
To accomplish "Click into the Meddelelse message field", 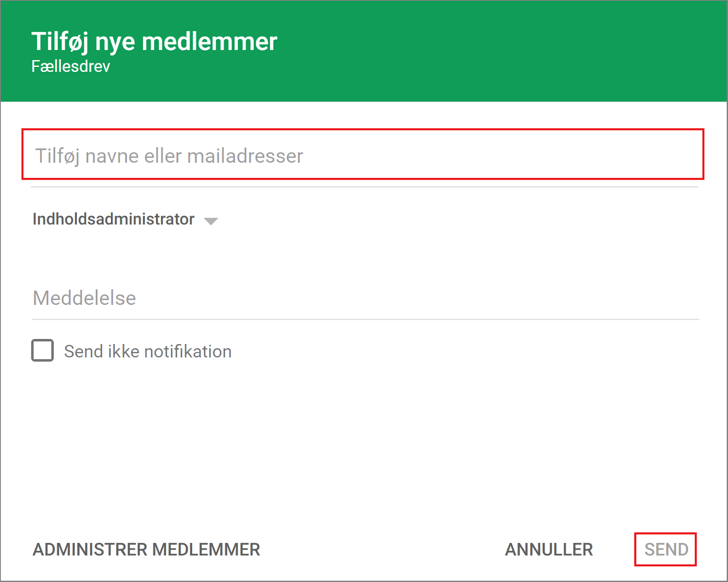I will (x=364, y=299).
